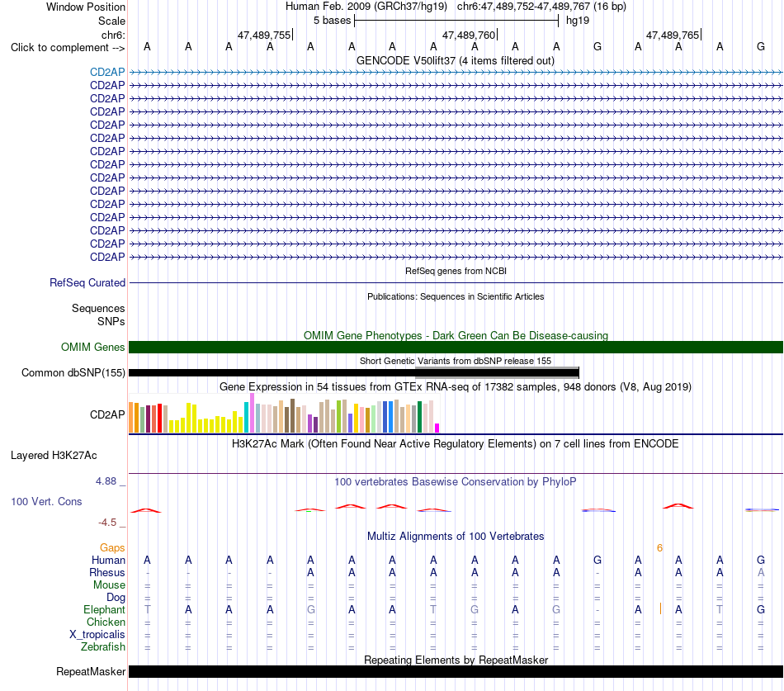This screenshot has height=691, width=784.
Task: Click the dark green OMIM Genes bar
Action: pyautogui.click(x=456, y=348)
